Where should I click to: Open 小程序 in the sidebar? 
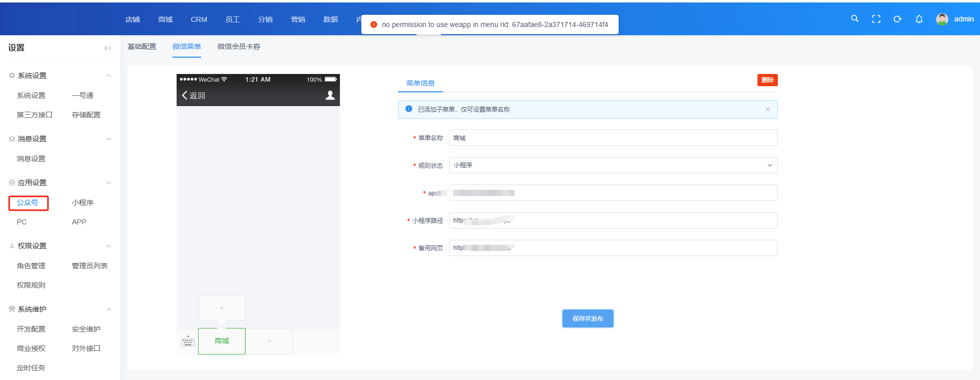(83, 202)
